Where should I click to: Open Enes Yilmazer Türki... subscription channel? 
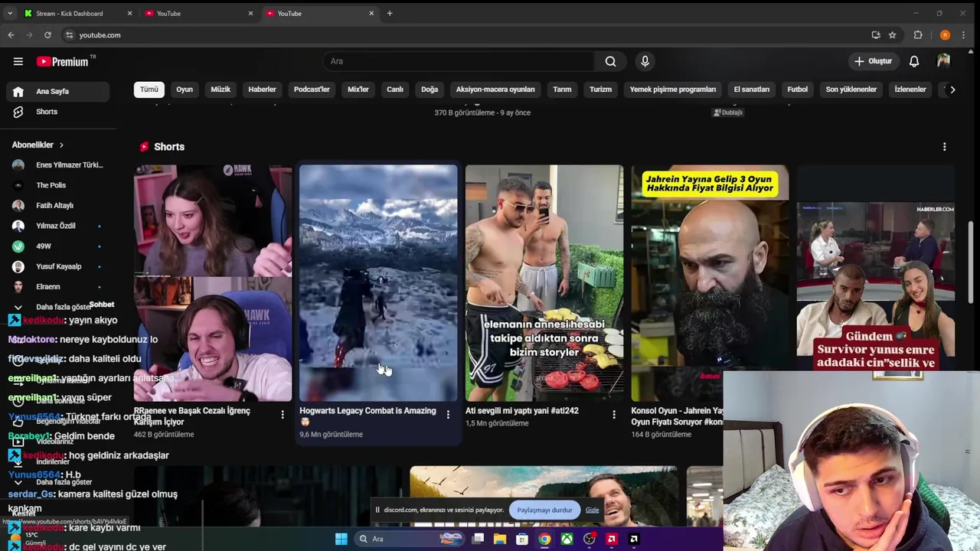[x=60, y=165]
